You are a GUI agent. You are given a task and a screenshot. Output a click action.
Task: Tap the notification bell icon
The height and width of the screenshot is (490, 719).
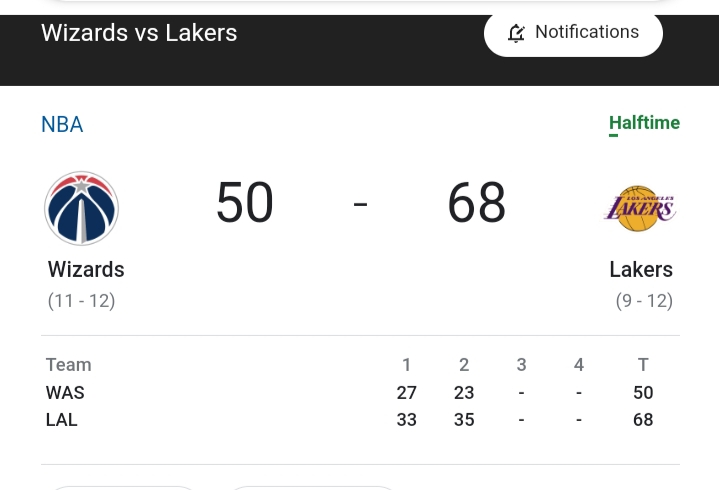(x=516, y=33)
